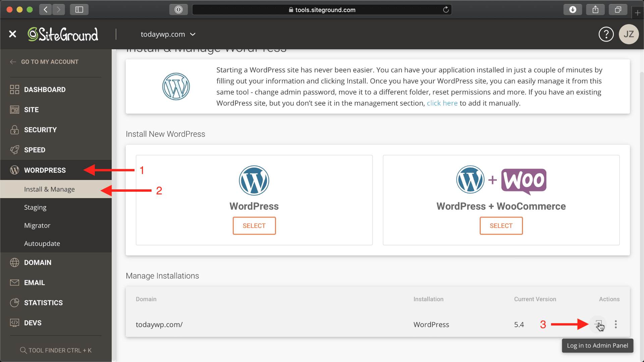Go back to My Account

(44, 62)
